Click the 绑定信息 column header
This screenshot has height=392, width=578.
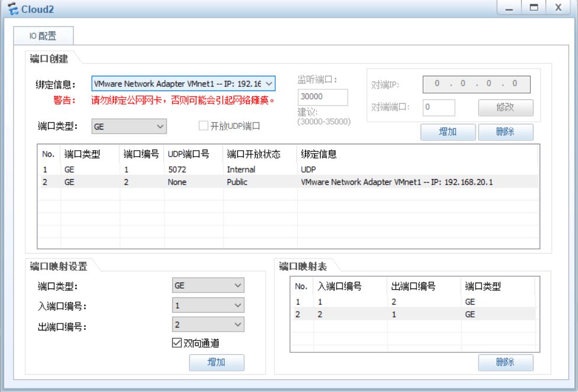[417, 154]
